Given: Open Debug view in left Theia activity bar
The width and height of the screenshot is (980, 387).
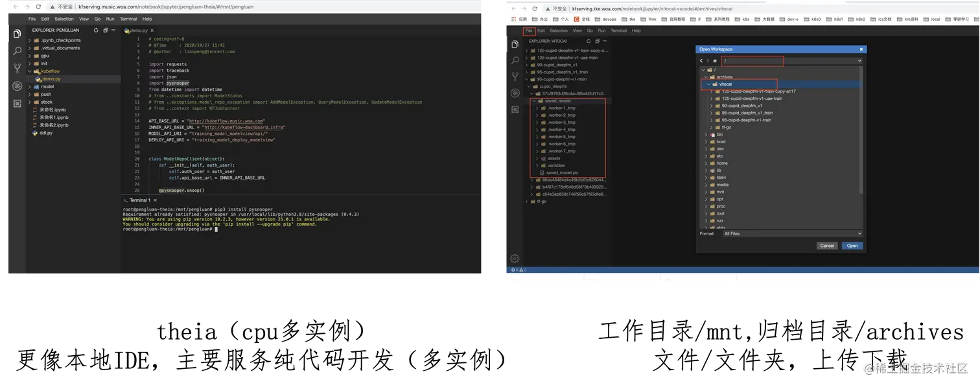Looking at the screenshot, I should (17, 86).
